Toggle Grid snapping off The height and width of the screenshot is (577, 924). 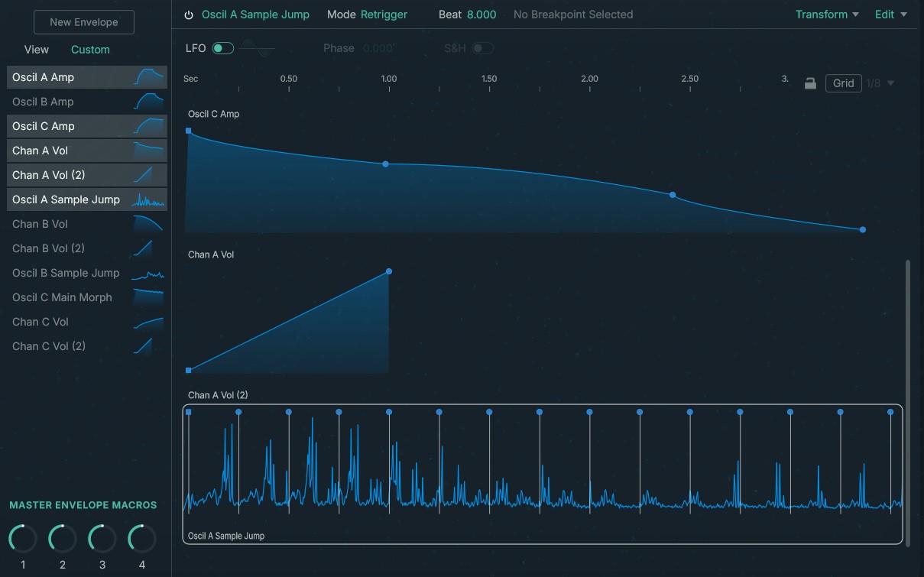843,83
